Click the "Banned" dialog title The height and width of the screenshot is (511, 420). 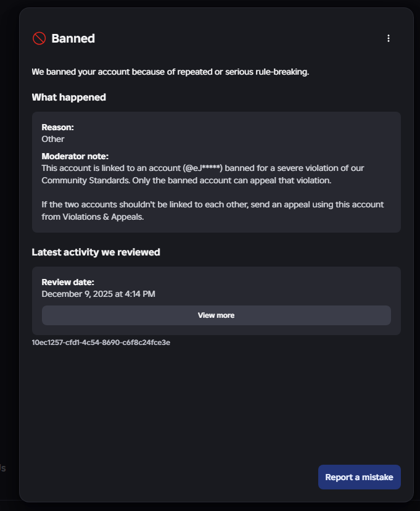point(73,38)
